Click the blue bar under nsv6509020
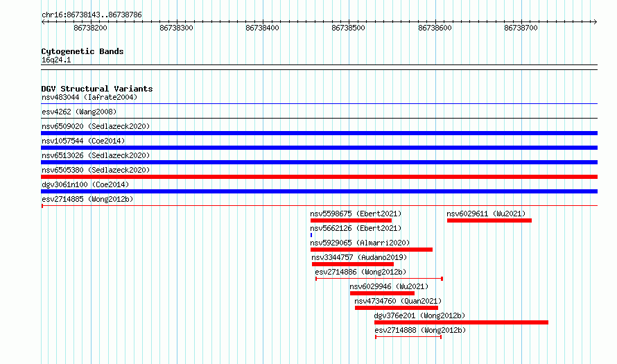The image size is (617, 364). pos(319,133)
